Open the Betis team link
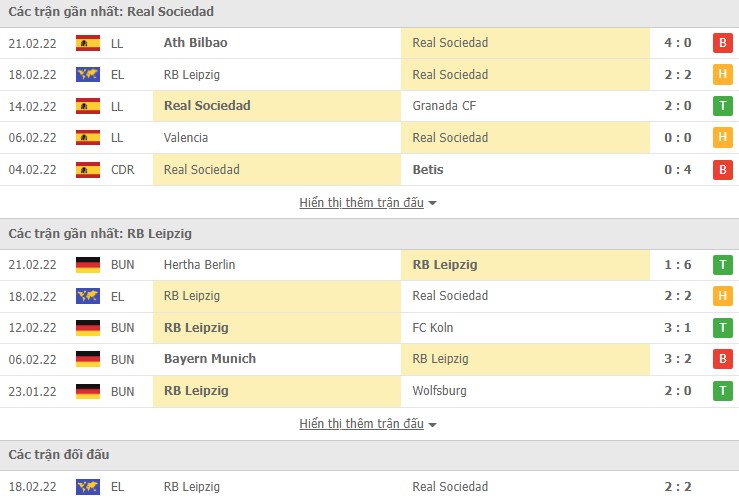 tap(427, 170)
